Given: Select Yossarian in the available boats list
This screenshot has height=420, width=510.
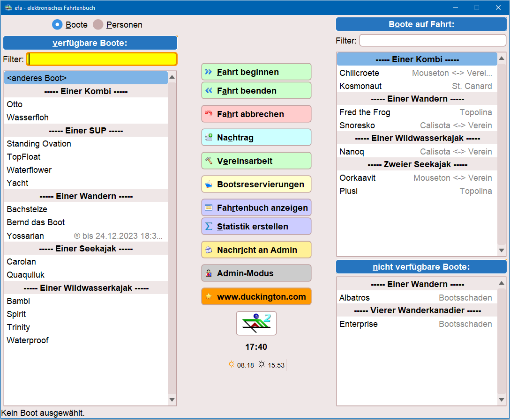Looking at the screenshot, I should click(25, 236).
